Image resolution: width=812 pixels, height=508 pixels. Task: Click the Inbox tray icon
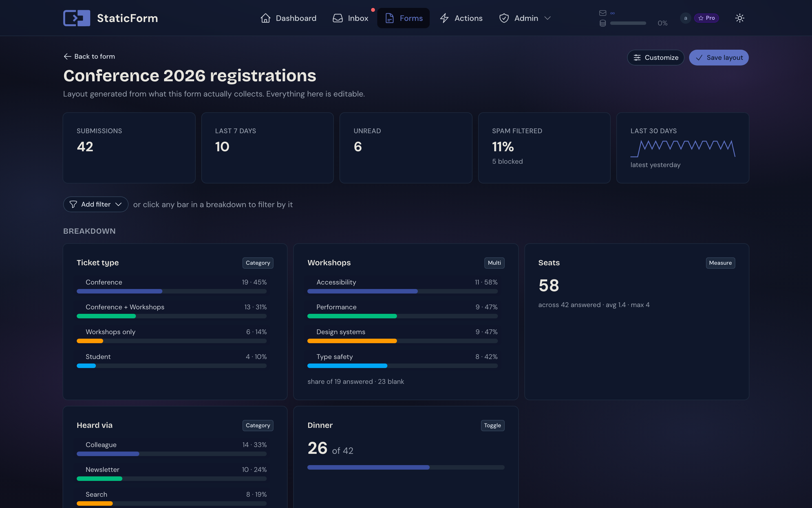click(337, 18)
